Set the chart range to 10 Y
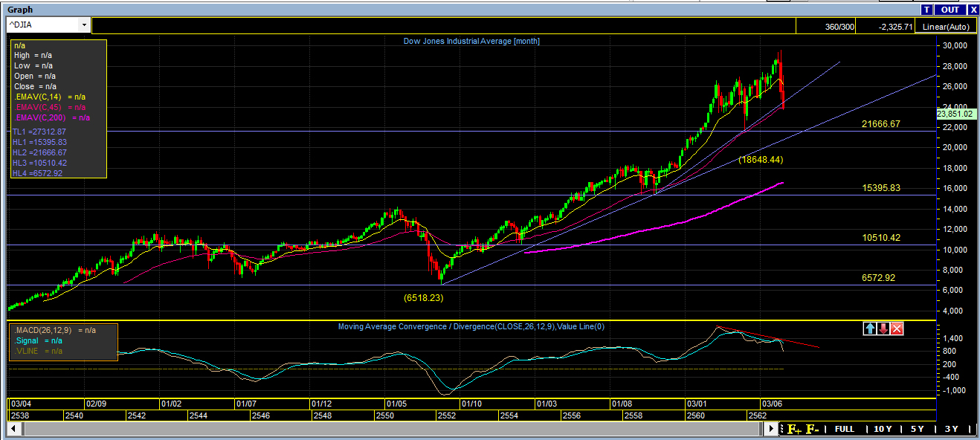980x440 pixels. tap(883, 429)
